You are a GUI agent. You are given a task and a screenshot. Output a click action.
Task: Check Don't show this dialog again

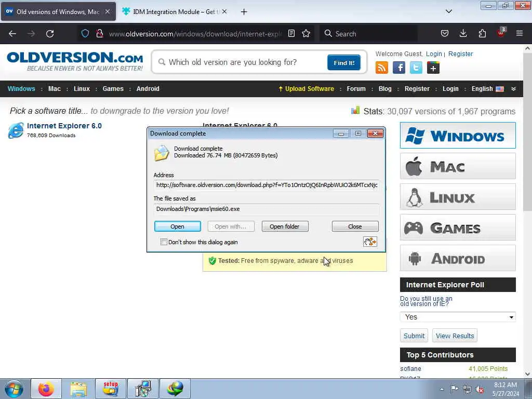(x=164, y=242)
